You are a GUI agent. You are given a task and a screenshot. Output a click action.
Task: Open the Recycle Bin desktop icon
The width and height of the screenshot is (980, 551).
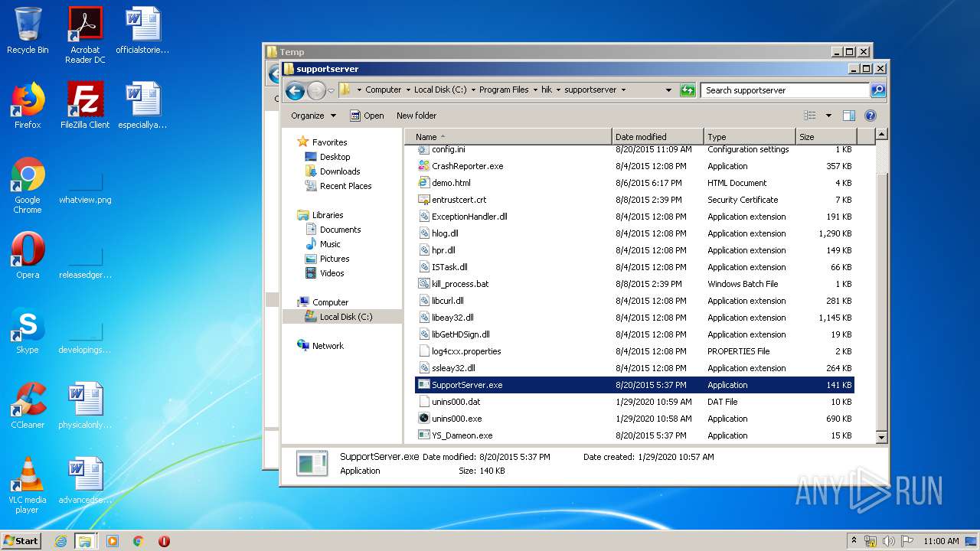[x=28, y=31]
